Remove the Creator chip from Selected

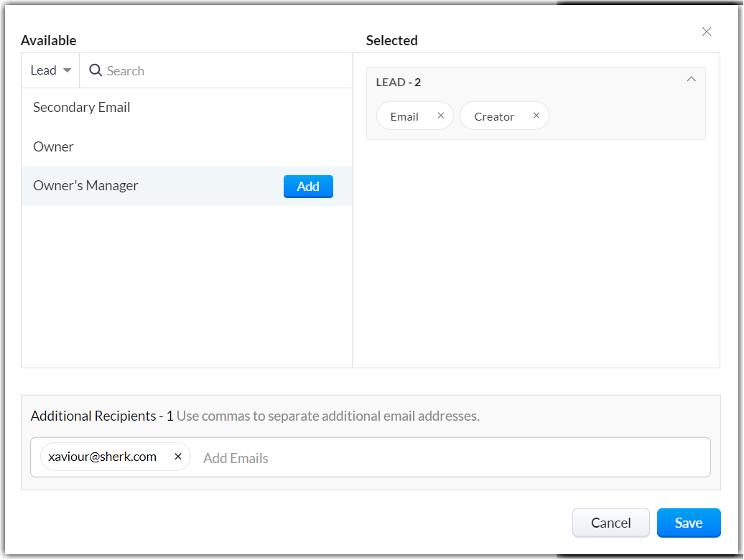[536, 116]
